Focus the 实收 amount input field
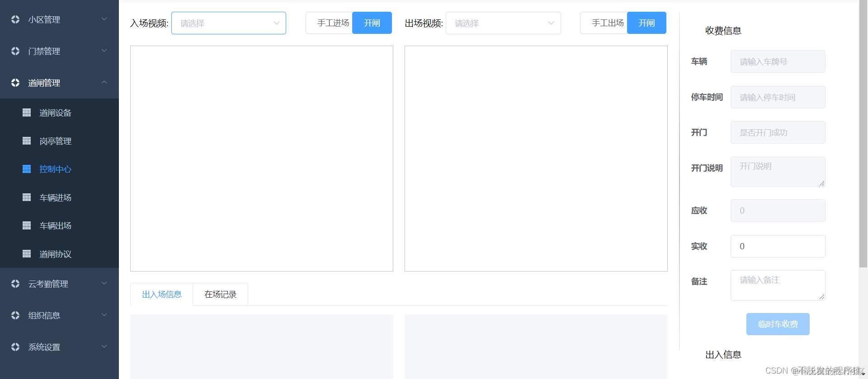Viewport: 868px width, 379px height. pos(778,246)
